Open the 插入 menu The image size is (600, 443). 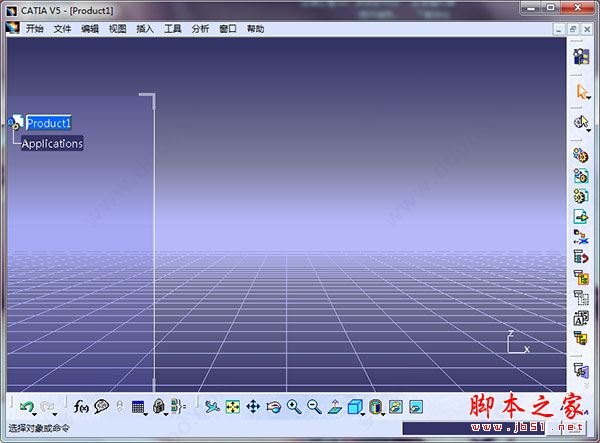145,29
